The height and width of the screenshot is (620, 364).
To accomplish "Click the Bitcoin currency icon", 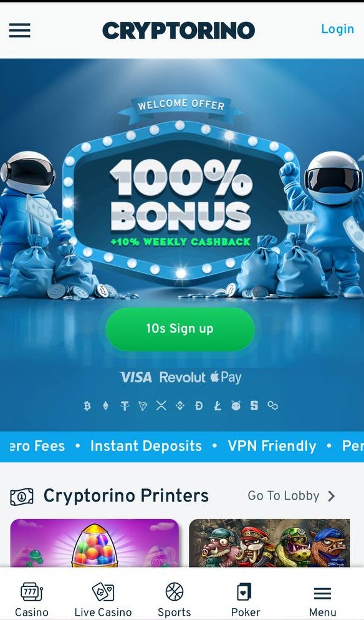I will (x=87, y=405).
